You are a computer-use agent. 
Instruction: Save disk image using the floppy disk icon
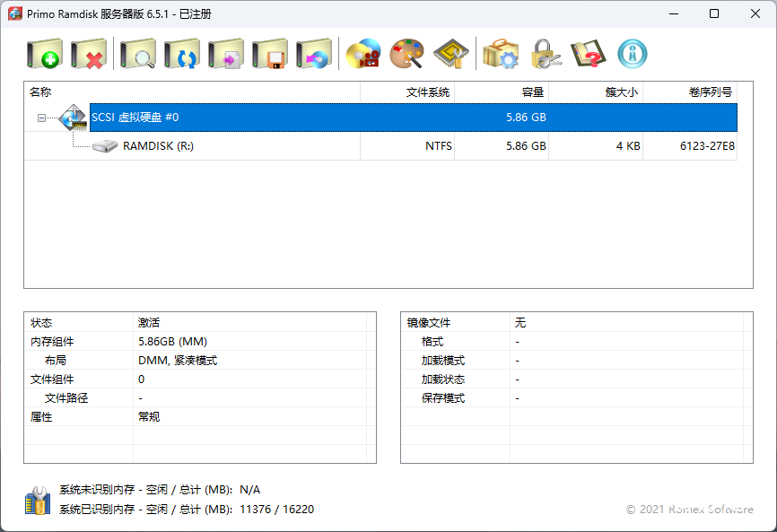(x=270, y=54)
